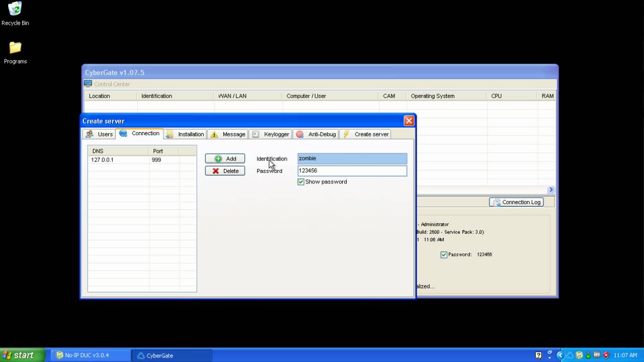Click the green network status tray icon
This screenshot has height=362, width=644.
click(588, 356)
